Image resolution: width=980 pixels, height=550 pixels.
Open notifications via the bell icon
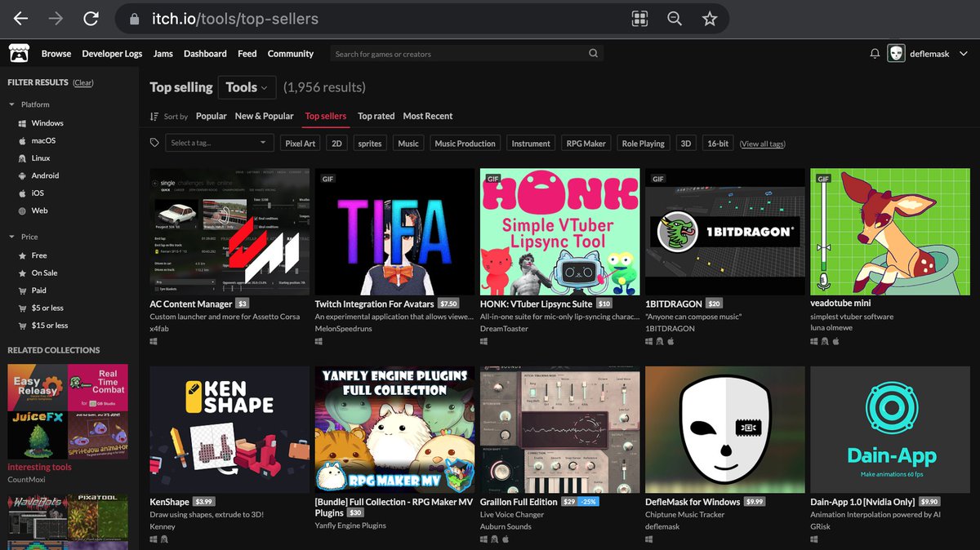pos(875,53)
